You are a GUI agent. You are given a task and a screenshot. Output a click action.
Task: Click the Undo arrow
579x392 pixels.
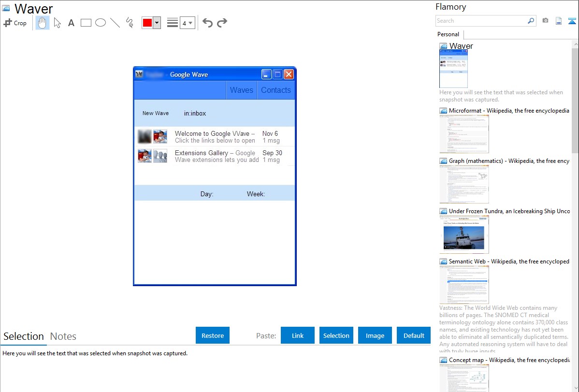pos(207,23)
